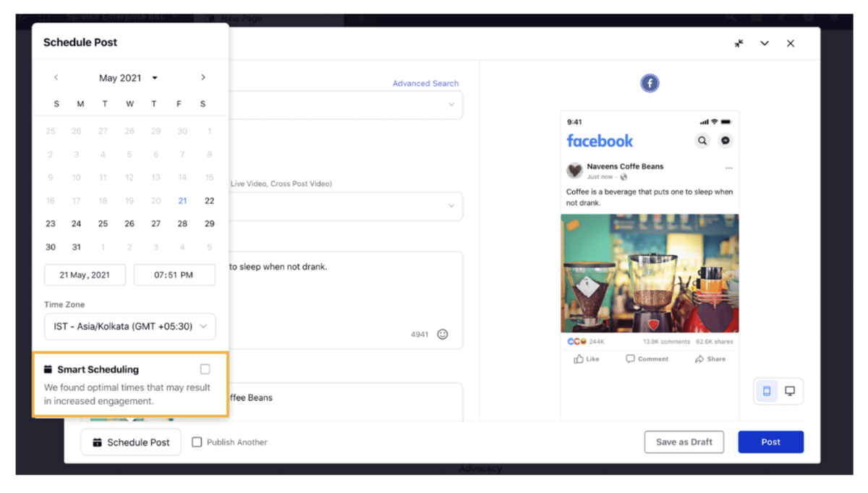Click Share in the Facebook preview

click(710, 359)
